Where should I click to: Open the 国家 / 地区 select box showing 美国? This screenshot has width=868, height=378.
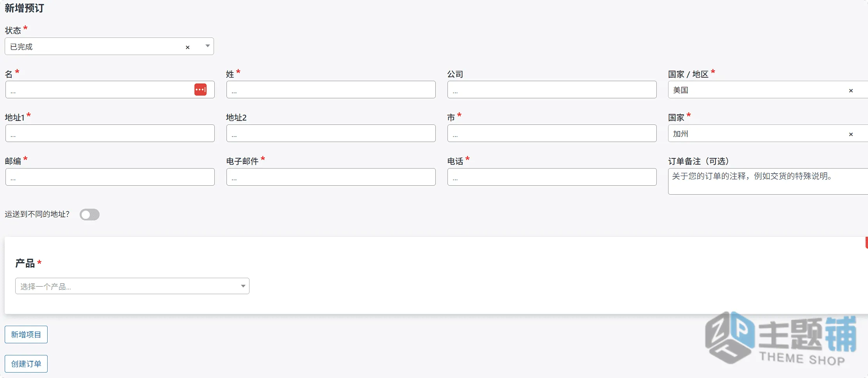768,90
